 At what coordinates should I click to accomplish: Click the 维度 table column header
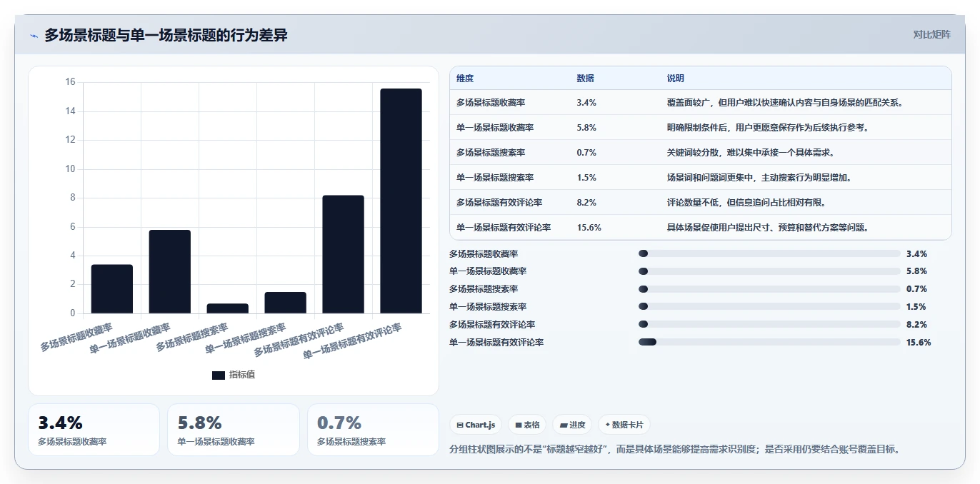click(465, 79)
